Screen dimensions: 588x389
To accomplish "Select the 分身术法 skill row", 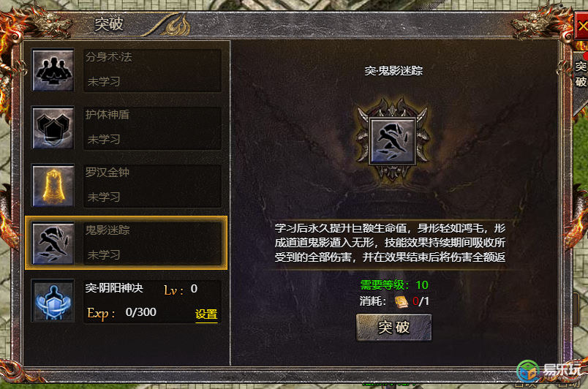I will pyautogui.click(x=127, y=70).
